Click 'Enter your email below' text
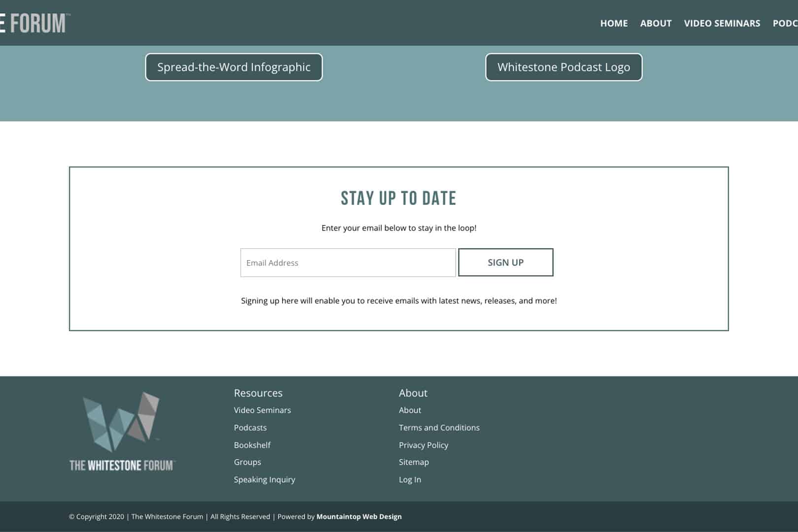This screenshot has height=532, width=798. (x=399, y=228)
